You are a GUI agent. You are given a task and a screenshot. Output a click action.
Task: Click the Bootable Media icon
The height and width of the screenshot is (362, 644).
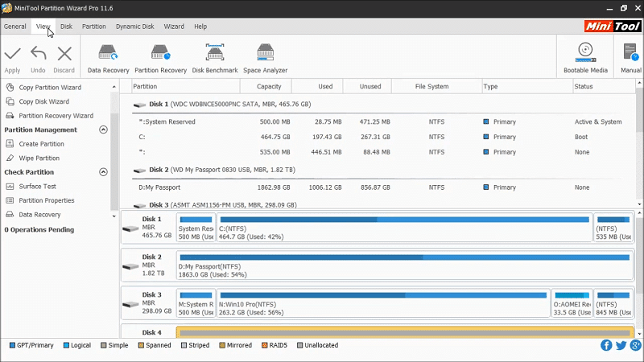click(585, 52)
